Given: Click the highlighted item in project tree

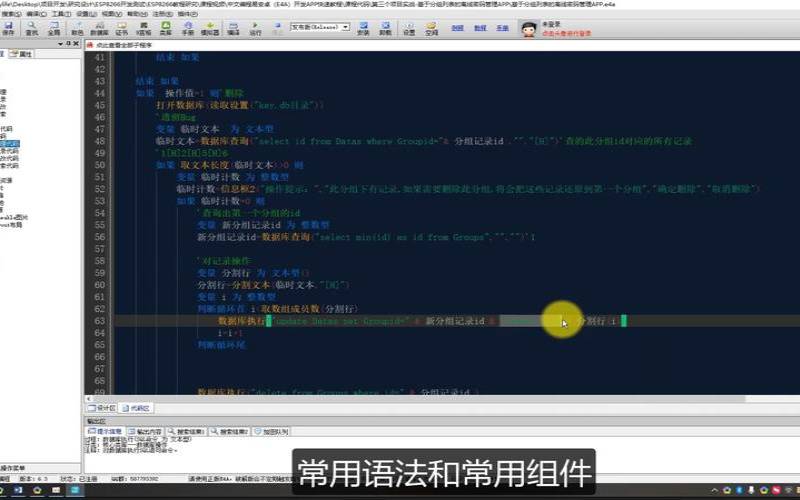Looking at the screenshot, I should tap(9, 144).
